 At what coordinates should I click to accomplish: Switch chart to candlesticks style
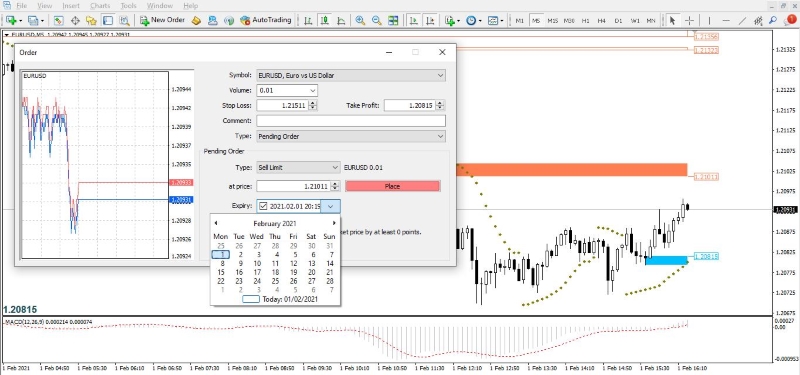[x=324, y=20]
